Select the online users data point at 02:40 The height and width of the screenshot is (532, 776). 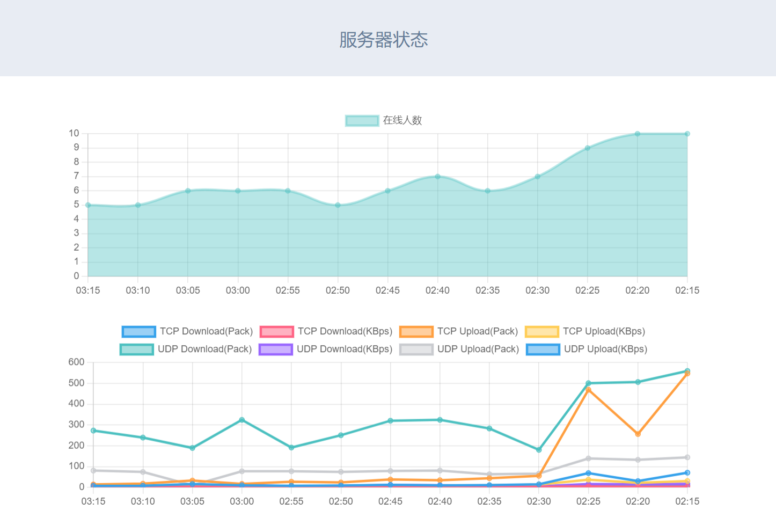click(x=437, y=177)
